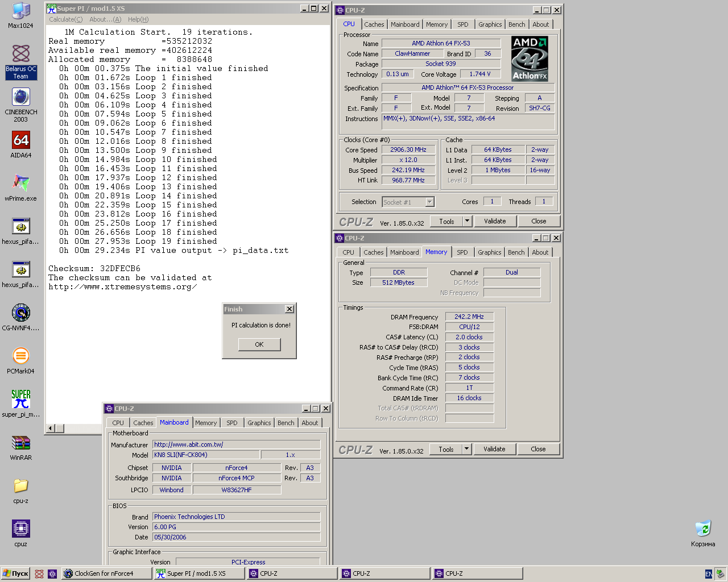Image resolution: width=728 pixels, height=582 pixels.
Task: Switch to the Caches tab in the top CPU-Z window
Action: point(374,24)
